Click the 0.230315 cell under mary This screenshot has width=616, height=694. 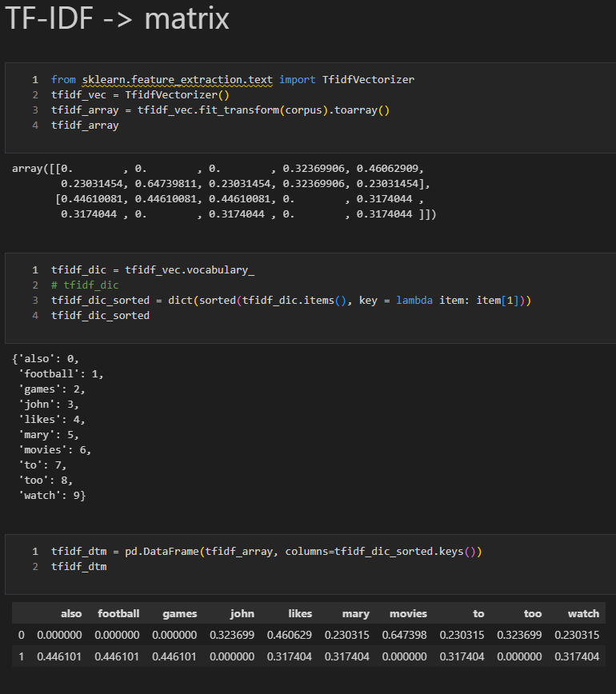click(346, 635)
